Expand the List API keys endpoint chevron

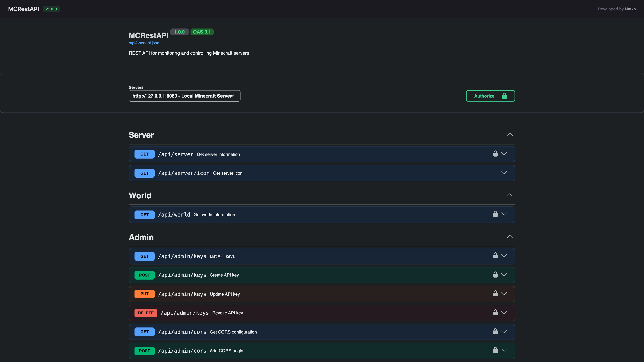[x=504, y=256]
